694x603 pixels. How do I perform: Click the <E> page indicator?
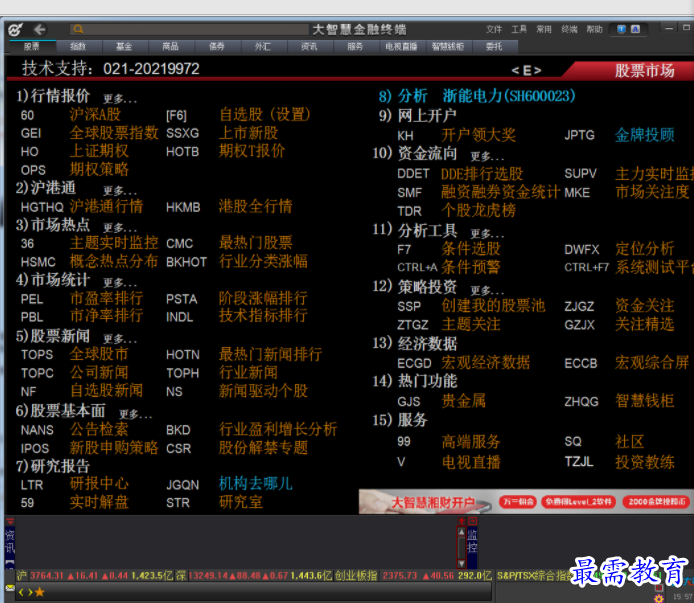(x=526, y=70)
